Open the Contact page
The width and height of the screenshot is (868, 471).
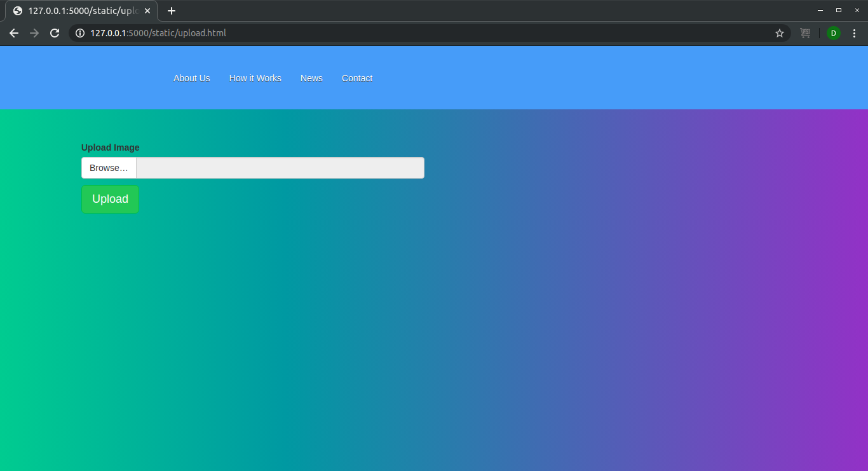point(357,78)
